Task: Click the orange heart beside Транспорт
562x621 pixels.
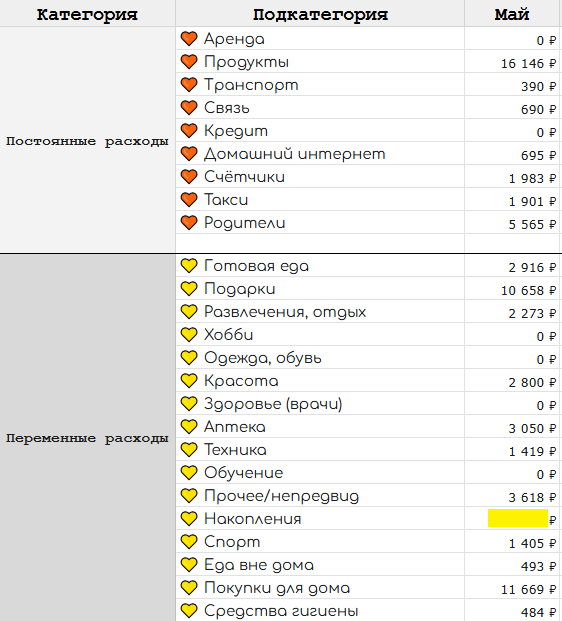Action: (189, 85)
